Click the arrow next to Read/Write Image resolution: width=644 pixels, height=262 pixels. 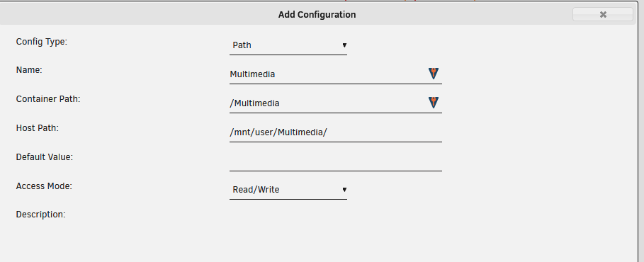pos(344,190)
